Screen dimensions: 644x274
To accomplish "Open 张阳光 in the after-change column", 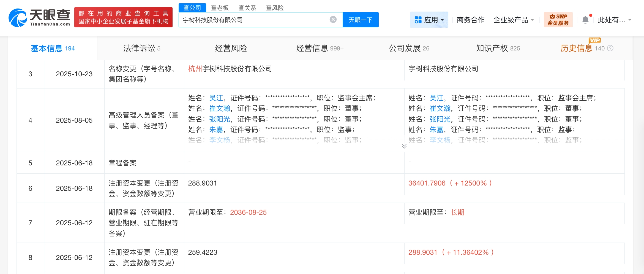I will [440, 119].
